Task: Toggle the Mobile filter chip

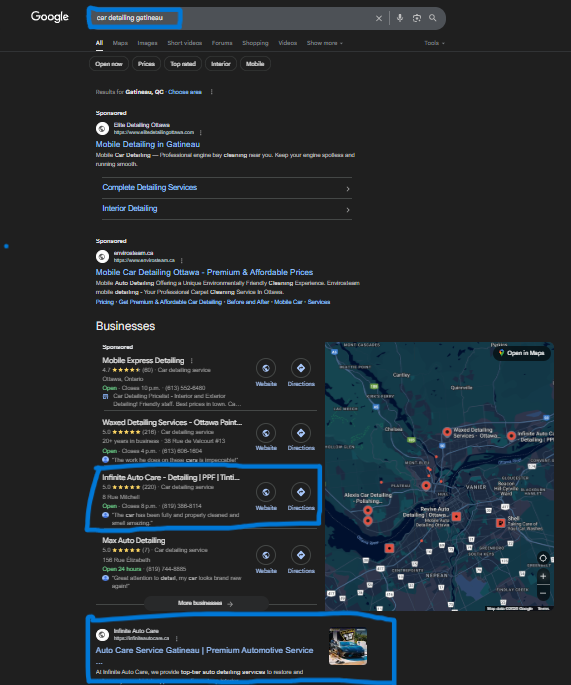Action: click(255, 64)
